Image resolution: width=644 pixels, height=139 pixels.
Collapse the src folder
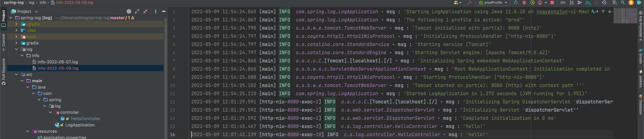(17, 75)
